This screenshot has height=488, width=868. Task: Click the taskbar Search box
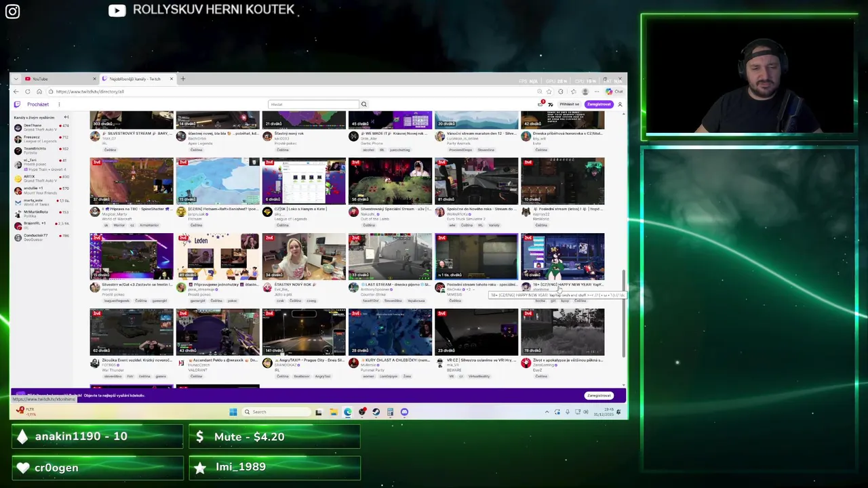pyautogui.click(x=276, y=411)
